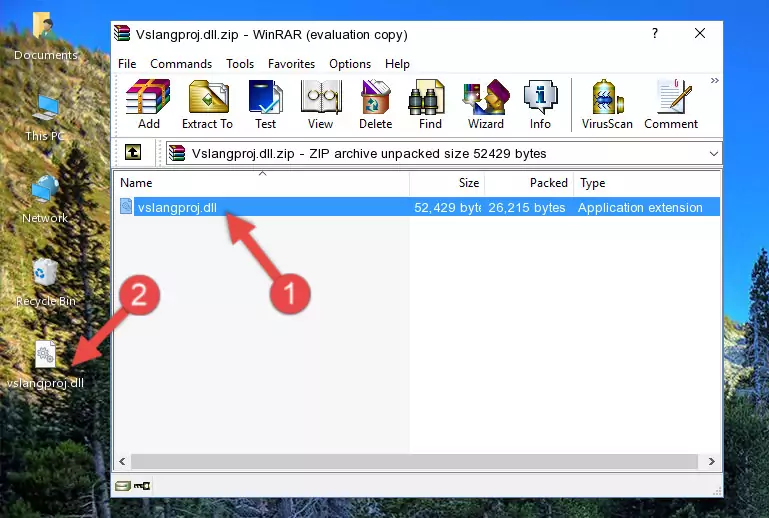Select the vslangproj.dll desktop file

coord(45,365)
